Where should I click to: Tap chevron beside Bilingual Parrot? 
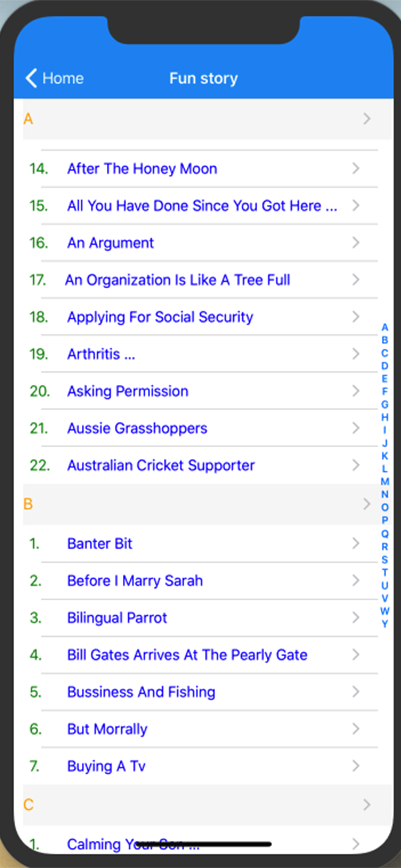pyautogui.click(x=355, y=617)
